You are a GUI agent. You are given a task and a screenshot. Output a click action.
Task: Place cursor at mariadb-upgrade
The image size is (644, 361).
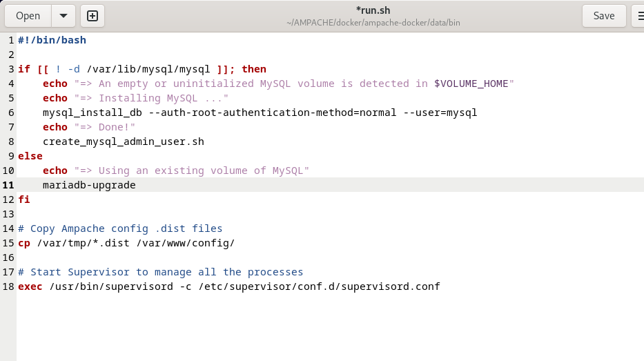(x=89, y=185)
